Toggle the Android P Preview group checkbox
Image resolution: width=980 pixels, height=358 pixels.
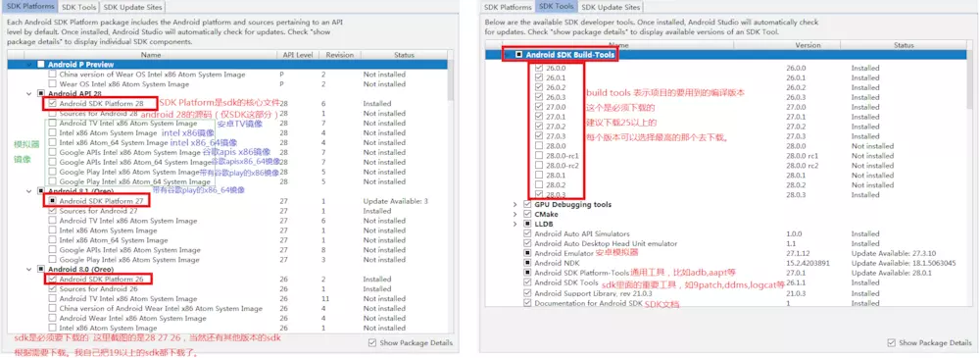pyautogui.click(x=40, y=65)
